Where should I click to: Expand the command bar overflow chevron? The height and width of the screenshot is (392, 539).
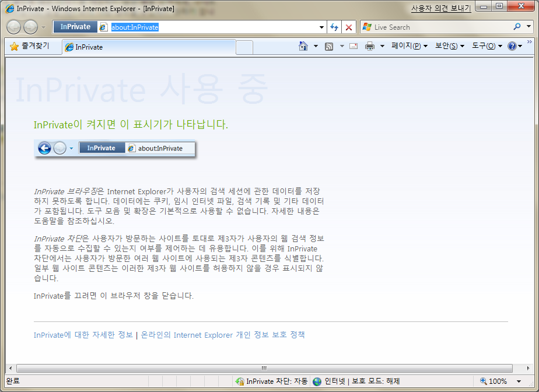click(x=530, y=42)
